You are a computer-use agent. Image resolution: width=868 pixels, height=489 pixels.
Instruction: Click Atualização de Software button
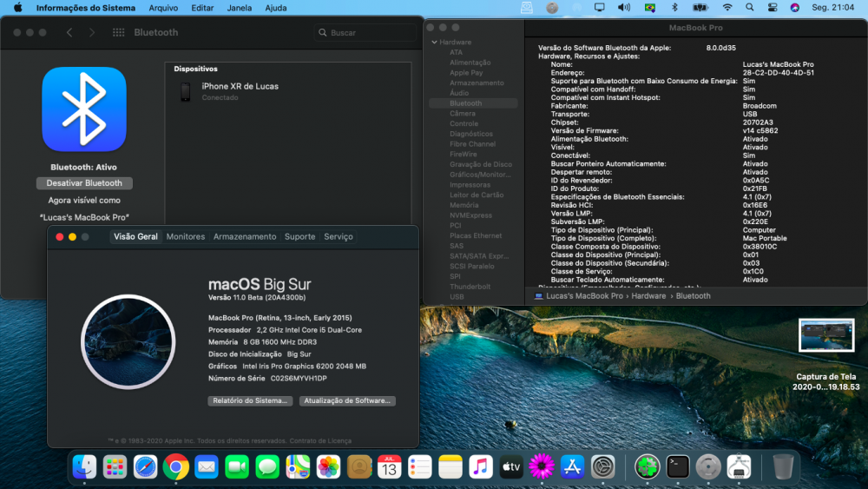(347, 400)
